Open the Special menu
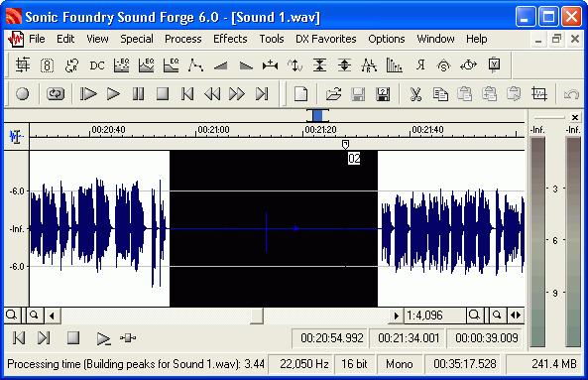Image resolution: width=588 pixels, height=380 pixels. pyautogui.click(x=137, y=39)
